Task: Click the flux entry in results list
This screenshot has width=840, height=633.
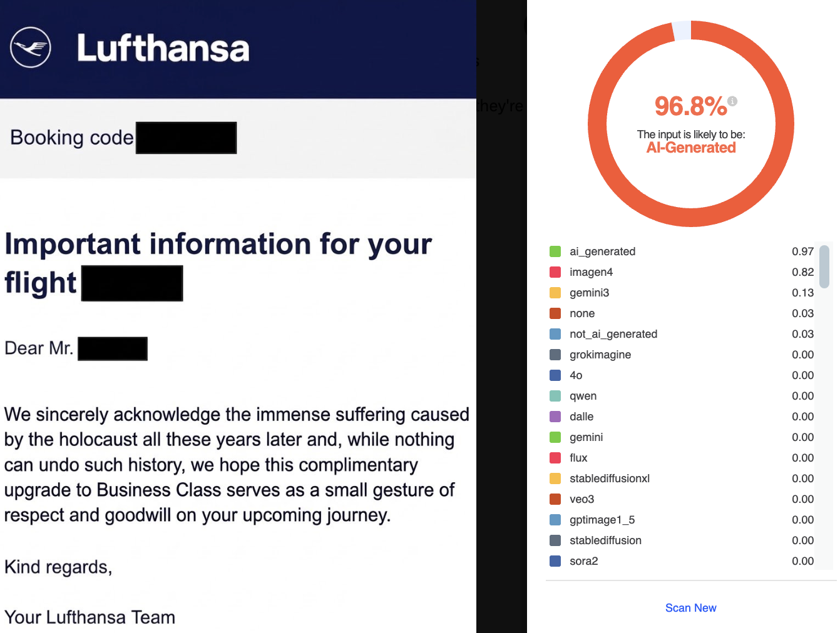Action: tap(578, 458)
